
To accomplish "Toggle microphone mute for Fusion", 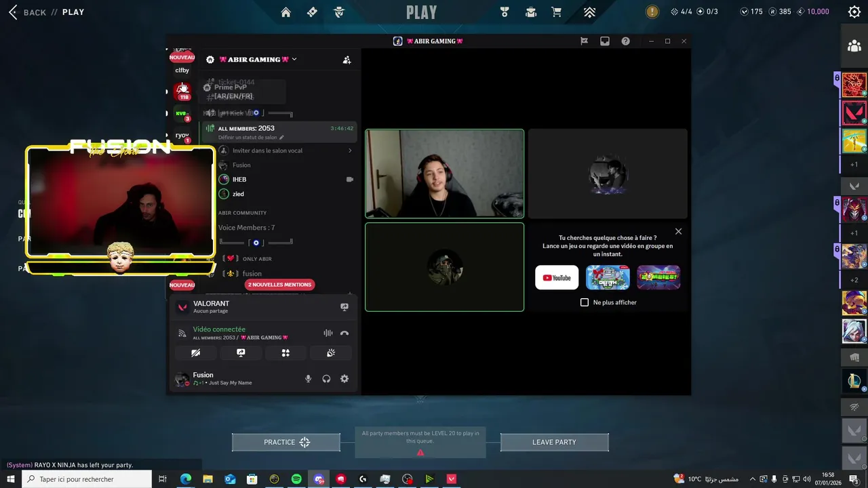I will 308,379.
